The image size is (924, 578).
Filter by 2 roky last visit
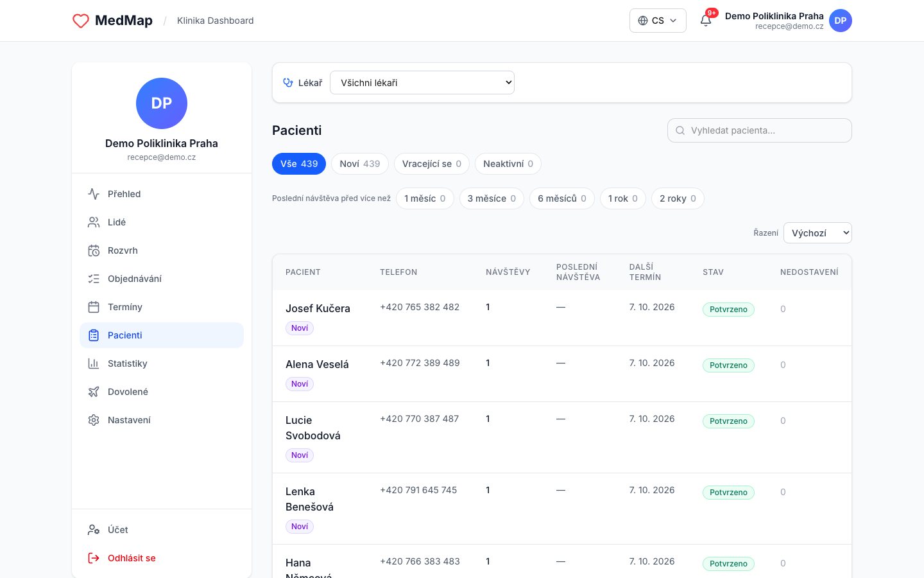coord(678,198)
